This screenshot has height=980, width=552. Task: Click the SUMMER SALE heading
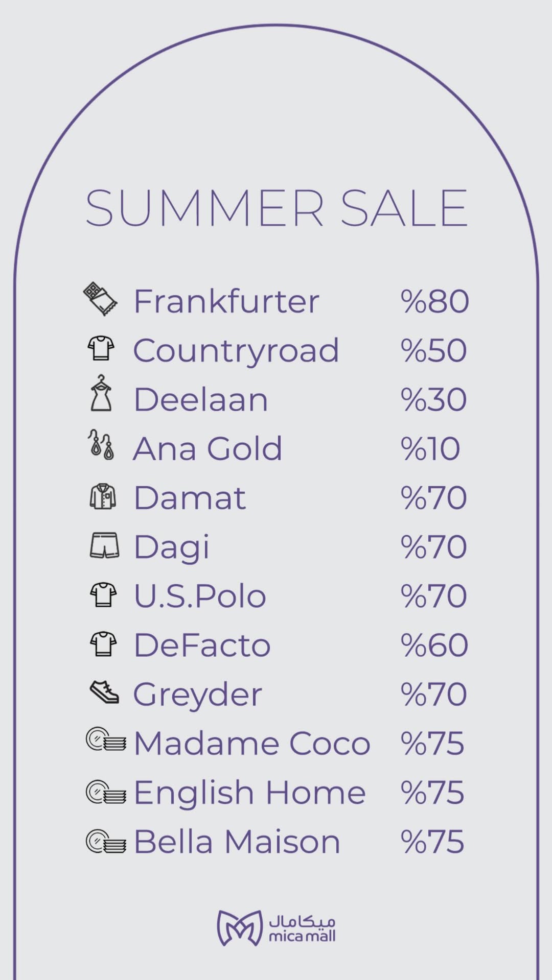tap(276, 208)
